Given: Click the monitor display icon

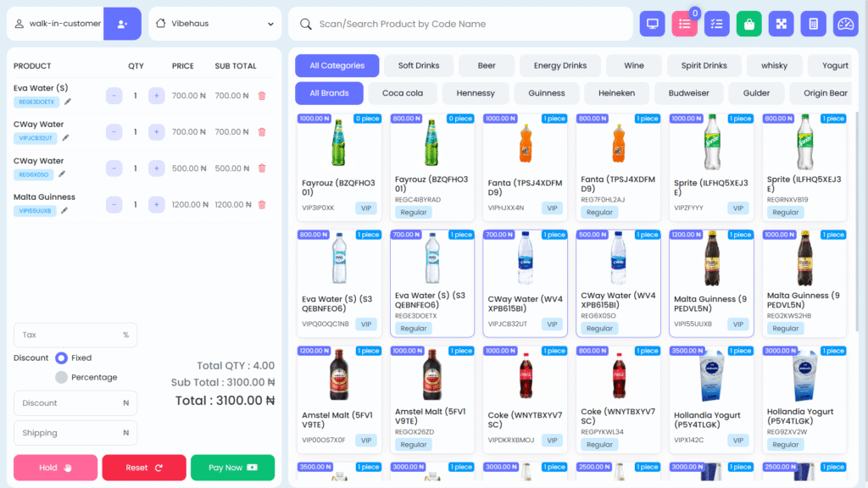Looking at the screenshot, I should 653,24.
